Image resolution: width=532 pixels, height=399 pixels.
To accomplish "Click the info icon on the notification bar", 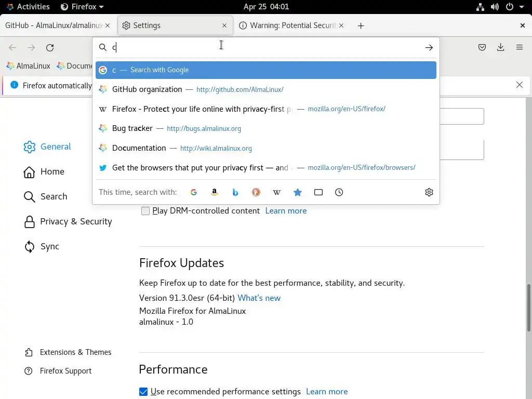I will tap(14, 85).
